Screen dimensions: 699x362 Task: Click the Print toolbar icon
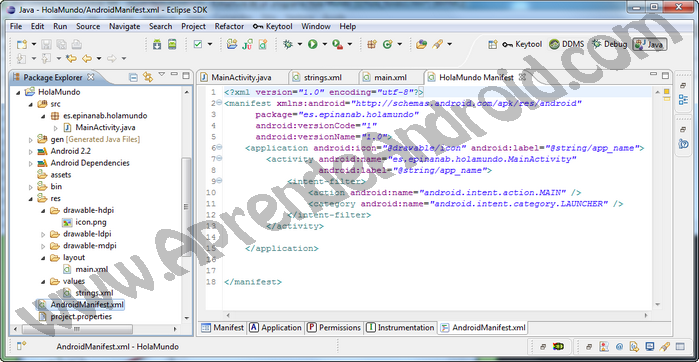[x=77, y=44]
